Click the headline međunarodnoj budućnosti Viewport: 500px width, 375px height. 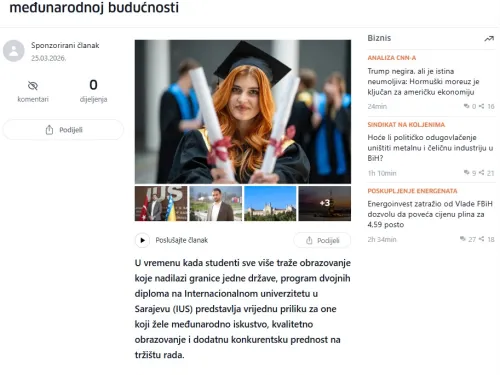94,8
